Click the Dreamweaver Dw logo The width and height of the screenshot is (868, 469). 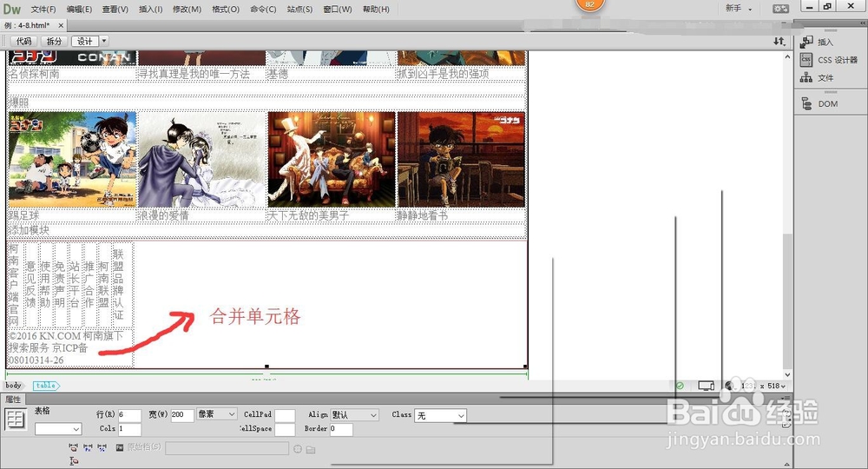point(11,9)
